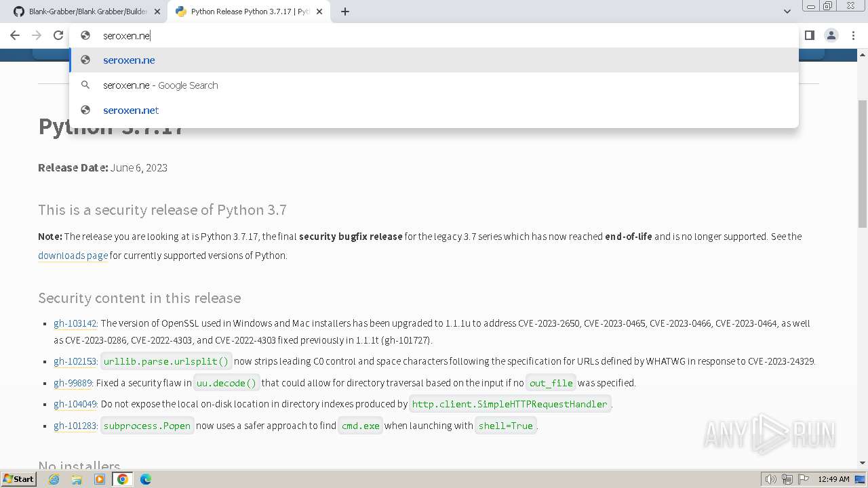Open the Action Center flag tray icon
The height and width of the screenshot is (488, 868).
click(x=804, y=479)
